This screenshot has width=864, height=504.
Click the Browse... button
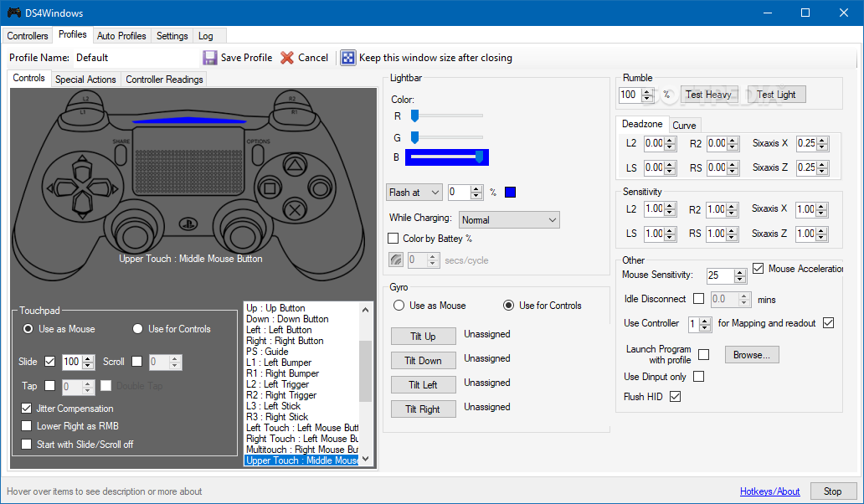point(752,355)
